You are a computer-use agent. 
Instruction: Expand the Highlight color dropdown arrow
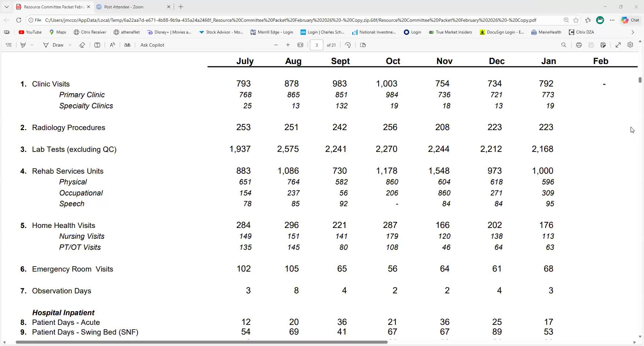click(x=32, y=45)
